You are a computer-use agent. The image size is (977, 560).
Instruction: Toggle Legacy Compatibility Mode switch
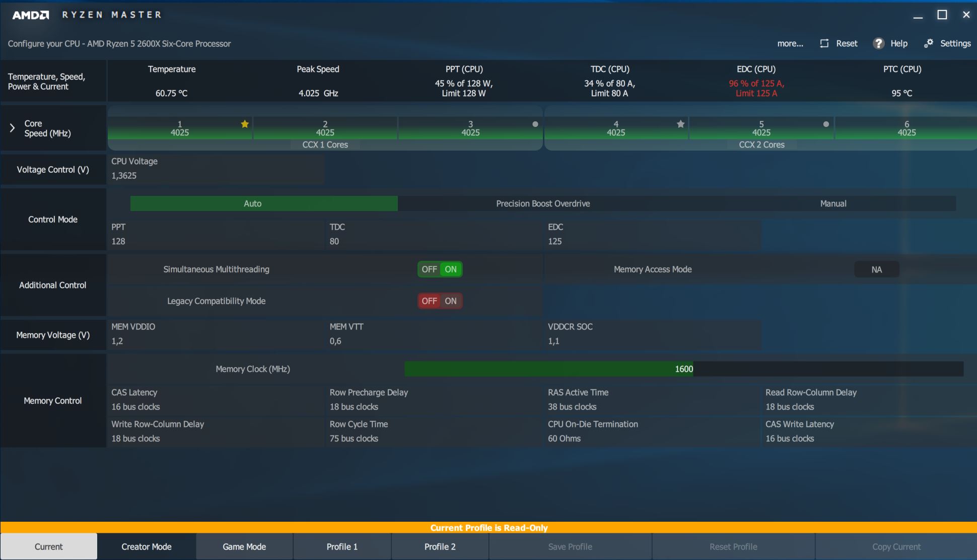pyautogui.click(x=440, y=301)
